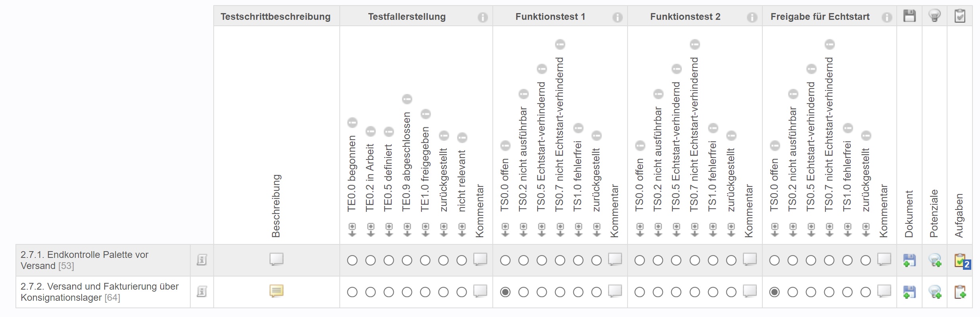Click the lightbulb Potenziale header icon

(934, 16)
